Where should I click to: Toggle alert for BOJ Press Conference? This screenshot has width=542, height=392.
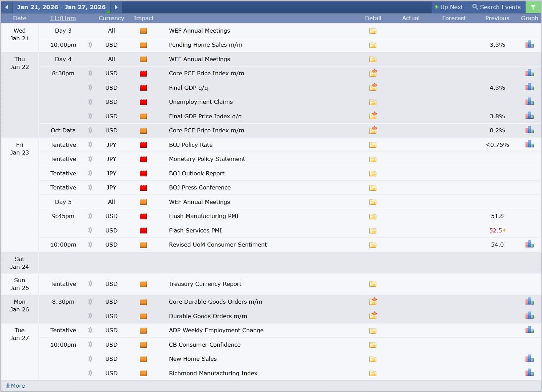point(90,187)
